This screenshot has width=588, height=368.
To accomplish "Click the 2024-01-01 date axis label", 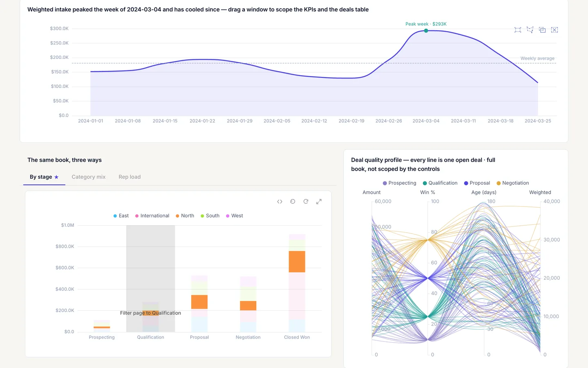I will coord(91,121).
